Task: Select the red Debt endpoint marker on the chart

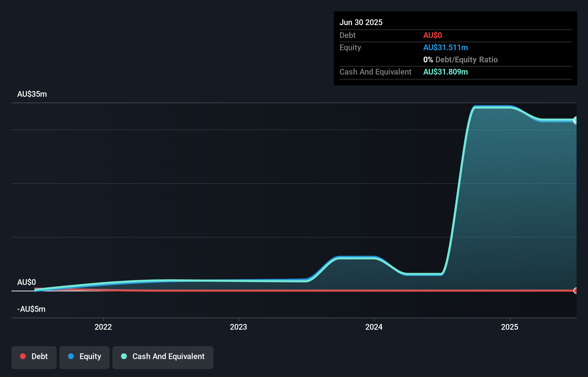Action: [576, 291]
